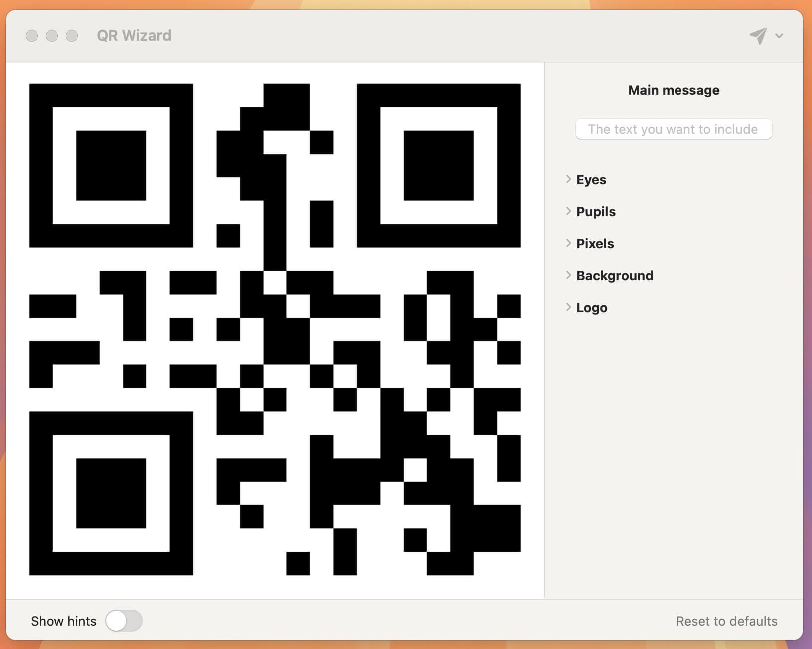Viewport: 812px width, 649px height.
Task: Expand the Background customization section
Action: click(x=615, y=275)
